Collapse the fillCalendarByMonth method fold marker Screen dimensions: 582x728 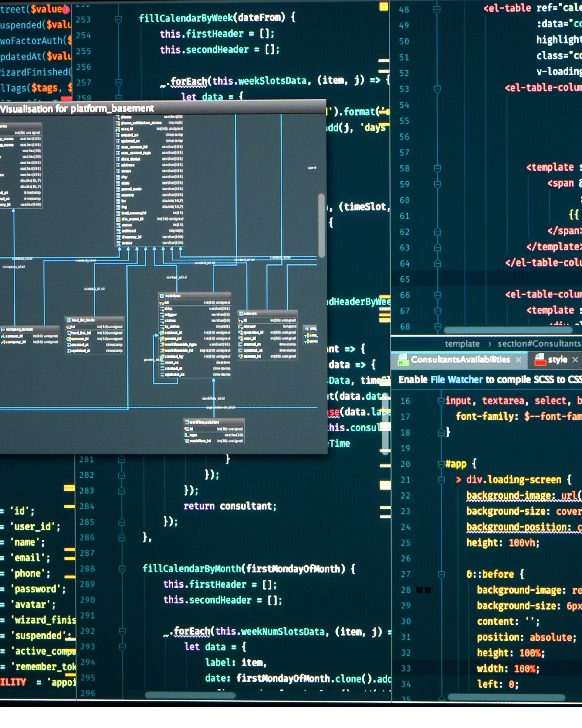122,569
